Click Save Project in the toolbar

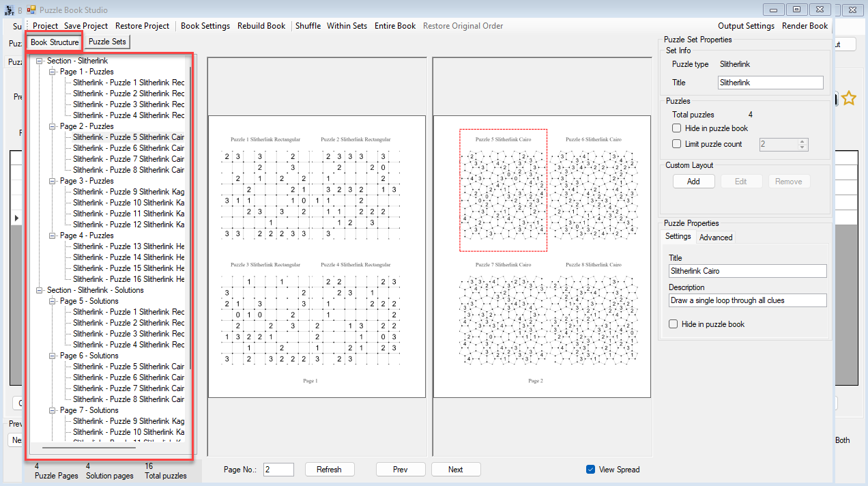coord(86,26)
